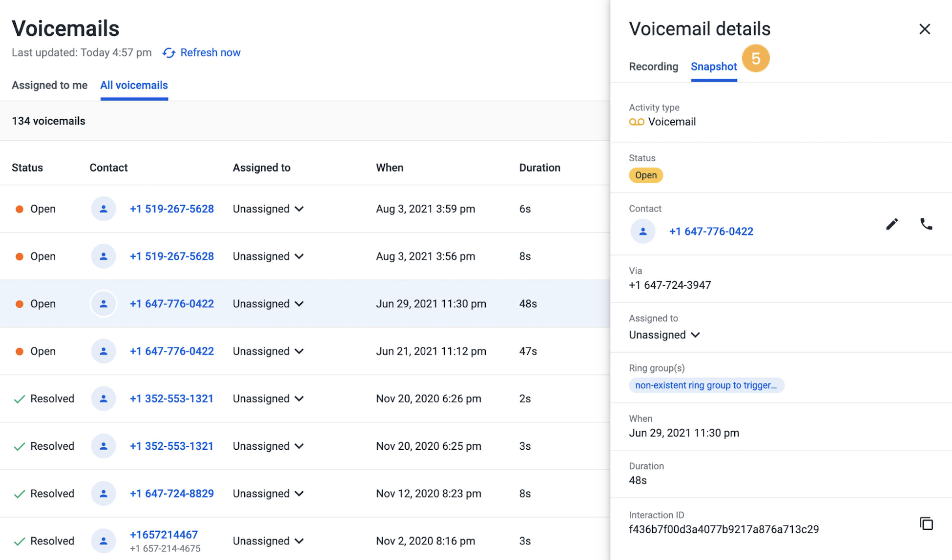This screenshot has height=560, width=952.
Task: Open +1 647-776-0422 contact dated Jun 29
Action: [172, 304]
